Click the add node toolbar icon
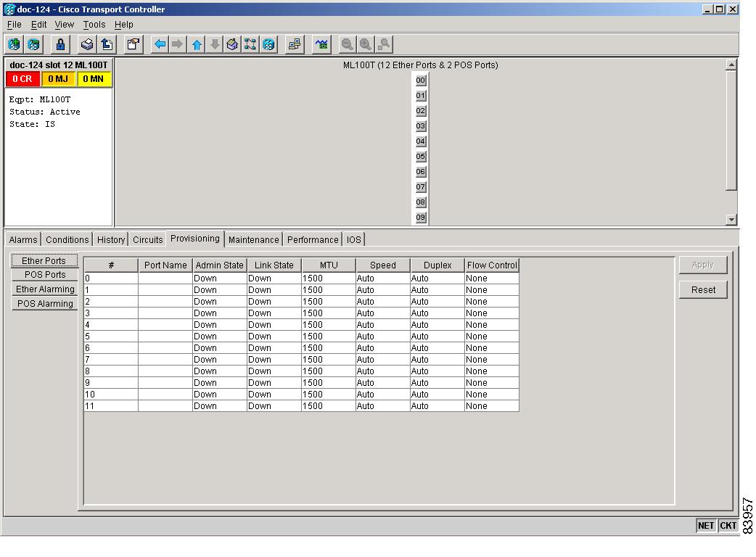 (15, 45)
